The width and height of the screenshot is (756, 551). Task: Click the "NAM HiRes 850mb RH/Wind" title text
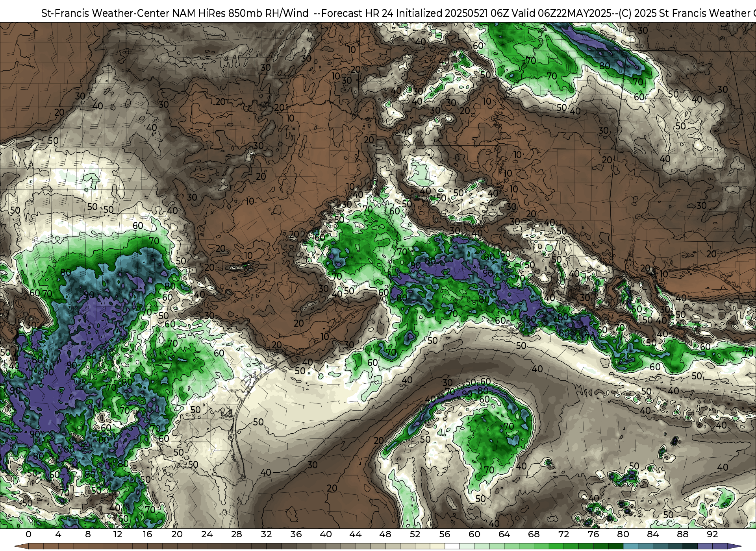click(x=241, y=13)
